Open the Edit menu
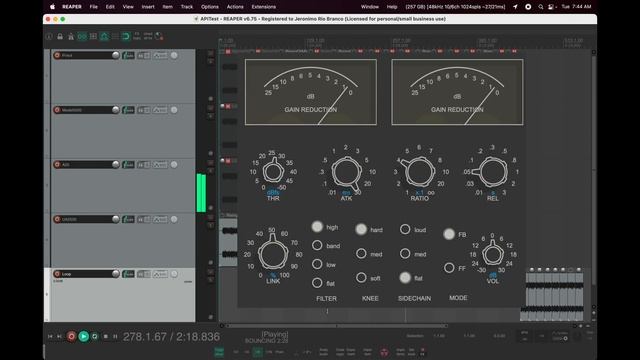Screen dimensions: 640x360 [x=110, y=7]
